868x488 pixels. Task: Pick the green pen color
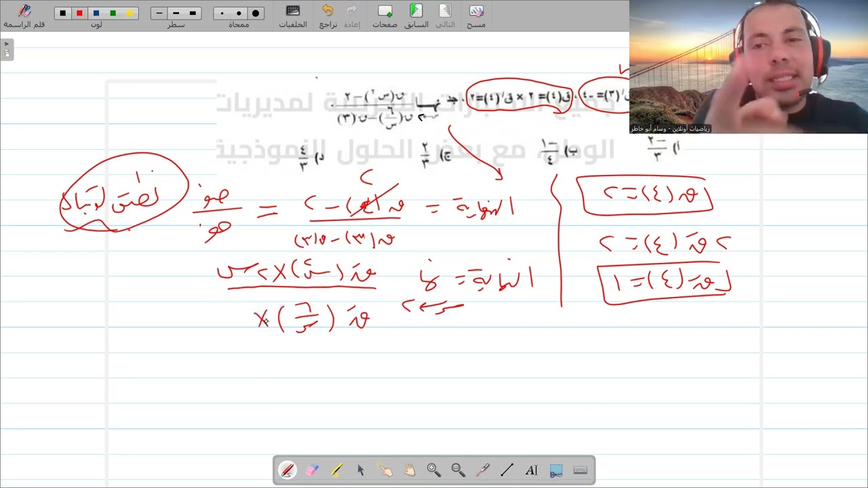[113, 13]
